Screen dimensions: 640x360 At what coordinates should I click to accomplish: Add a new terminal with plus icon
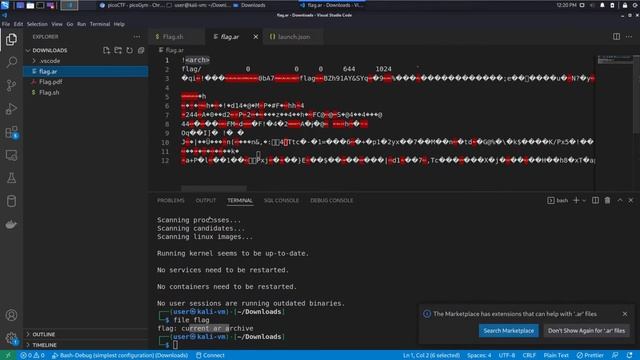[576, 200]
